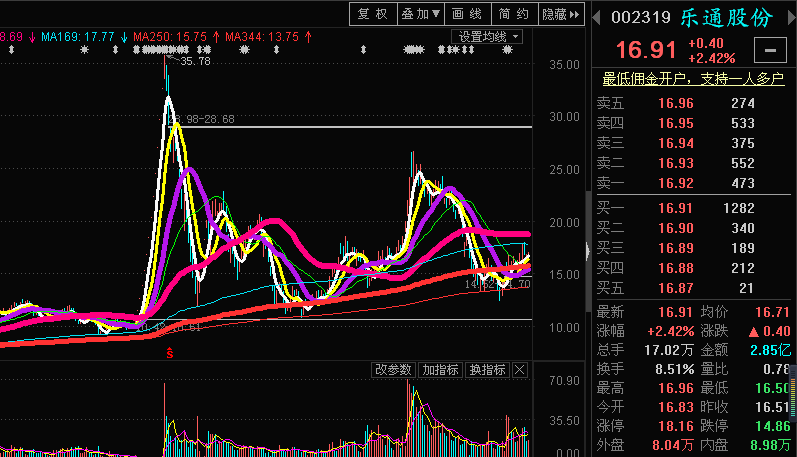
Task: Select the 买五 16.87 bid row
Action: (694, 288)
